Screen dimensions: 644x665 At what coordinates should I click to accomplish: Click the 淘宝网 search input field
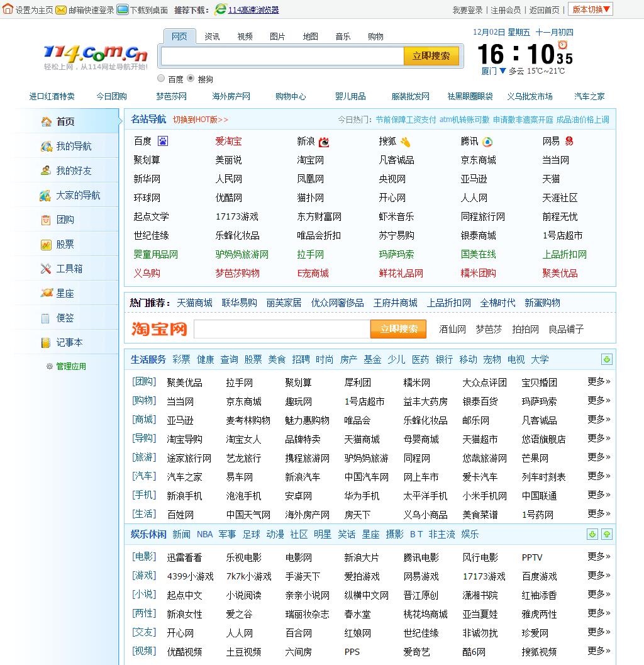coord(282,329)
